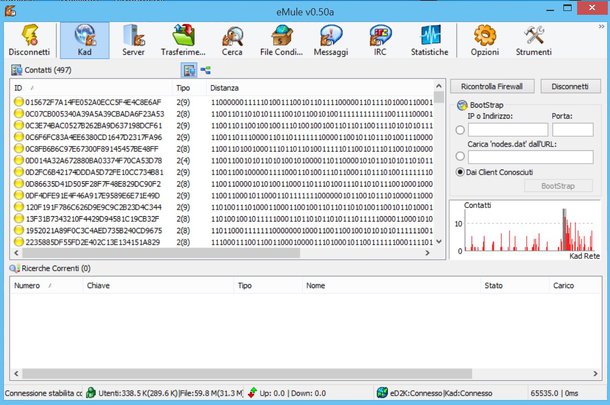Sort searches by Stato column header
610x405 pixels.
point(515,286)
